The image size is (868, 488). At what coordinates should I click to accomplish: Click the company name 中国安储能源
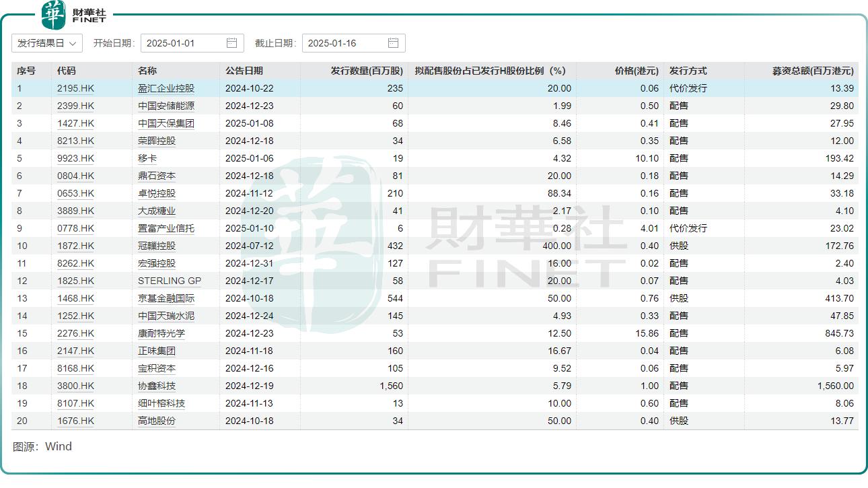point(166,106)
